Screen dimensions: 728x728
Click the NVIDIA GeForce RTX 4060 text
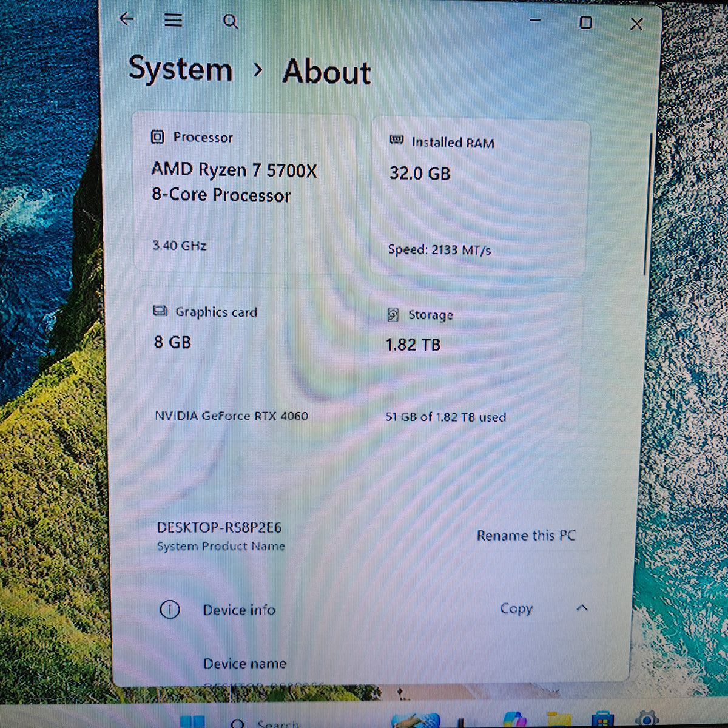click(231, 416)
